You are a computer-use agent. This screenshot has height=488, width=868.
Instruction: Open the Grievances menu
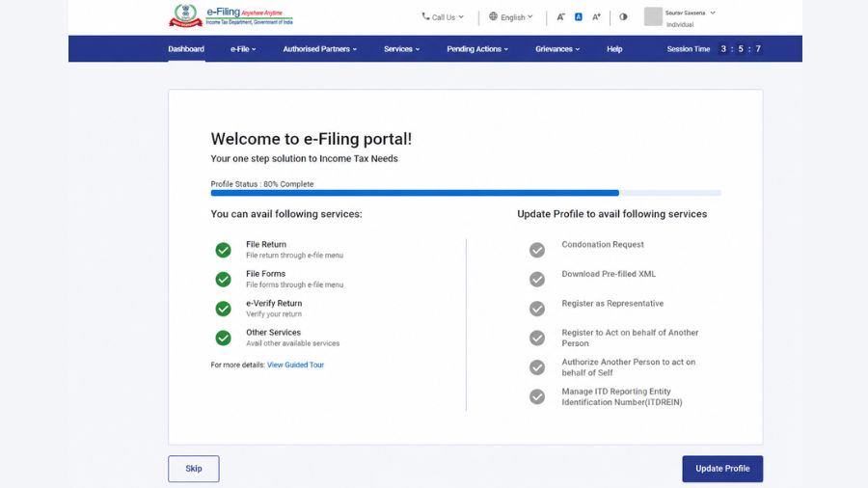[x=557, y=48]
